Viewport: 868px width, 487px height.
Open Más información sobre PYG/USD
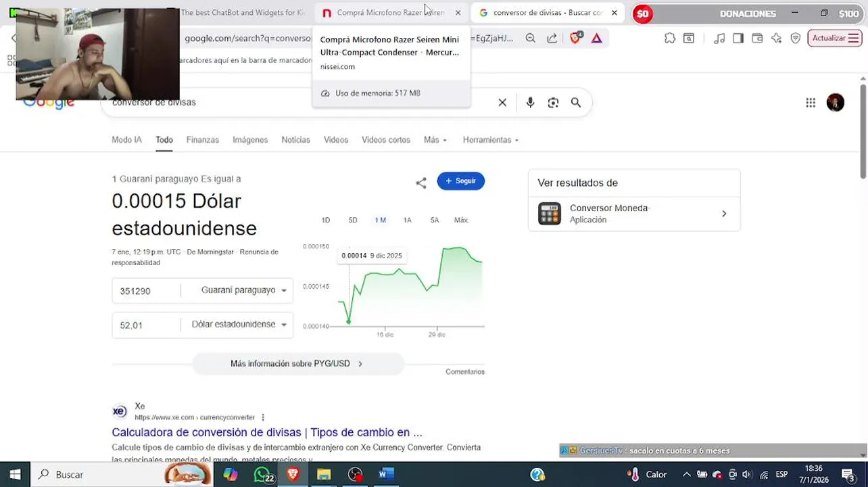pos(297,364)
